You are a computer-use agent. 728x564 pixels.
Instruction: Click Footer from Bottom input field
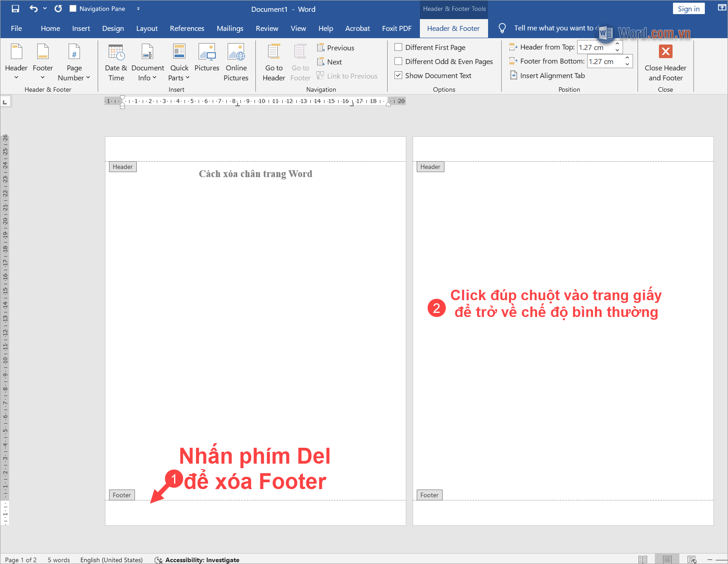pos(605,61)
